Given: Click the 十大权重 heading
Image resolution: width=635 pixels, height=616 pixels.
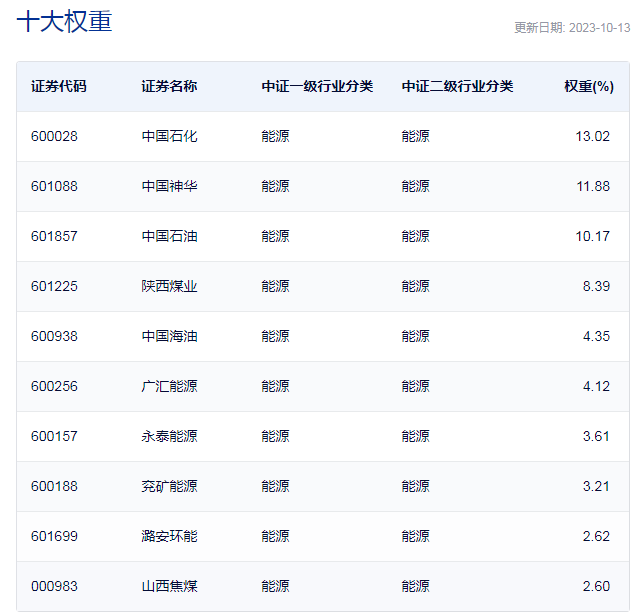Looking at the screenshot, I should tap(64, 21).
